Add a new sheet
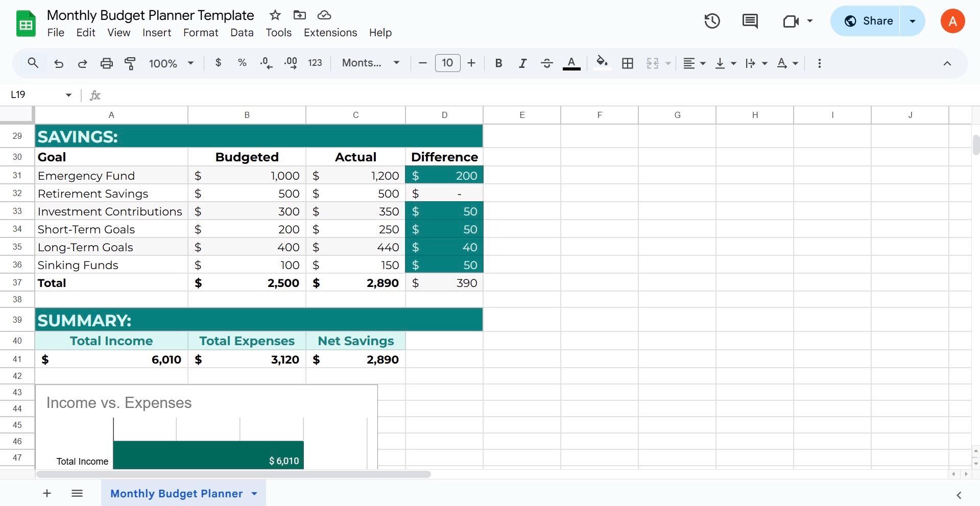980x506 pixels. [x=46, y=493]
